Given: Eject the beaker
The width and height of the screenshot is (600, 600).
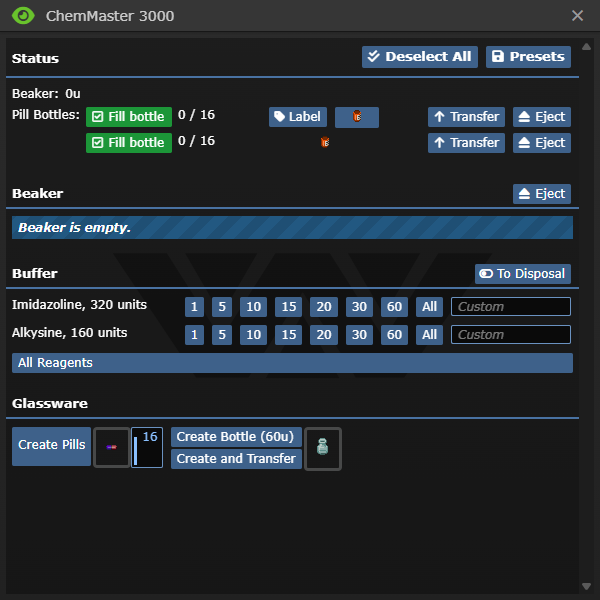Looking at the screenshot, I should tap(541, 194).
